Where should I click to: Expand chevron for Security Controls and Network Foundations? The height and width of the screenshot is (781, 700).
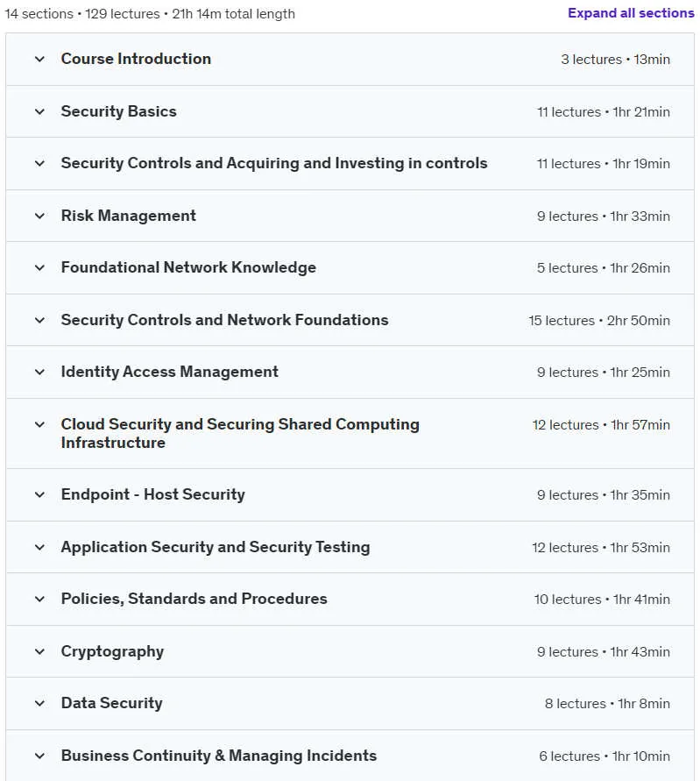tap(39, 320)
